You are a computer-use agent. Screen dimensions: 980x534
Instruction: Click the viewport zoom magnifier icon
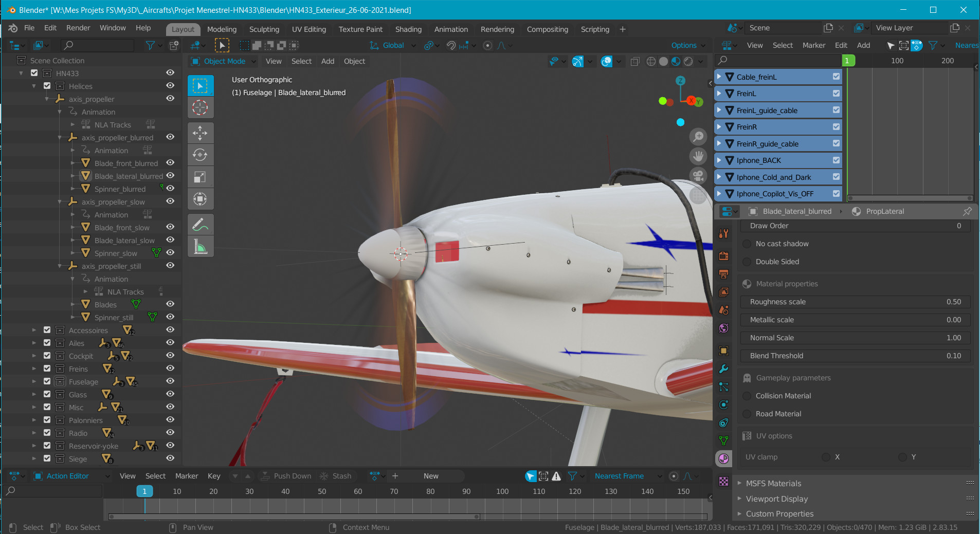click(698, 137)
